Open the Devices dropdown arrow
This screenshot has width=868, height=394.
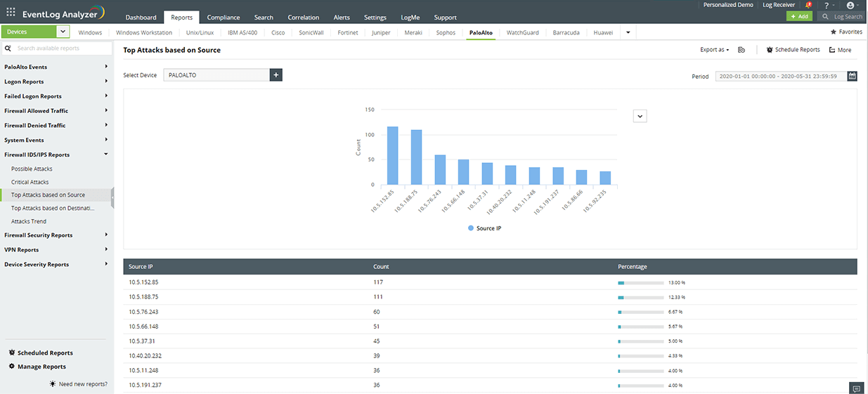click(x=63, y=32)
